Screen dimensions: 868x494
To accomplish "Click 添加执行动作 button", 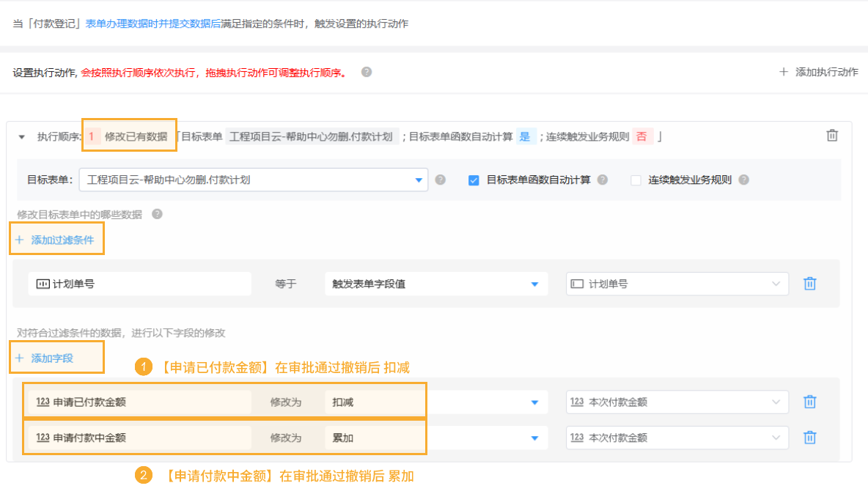I will [818, 72].
